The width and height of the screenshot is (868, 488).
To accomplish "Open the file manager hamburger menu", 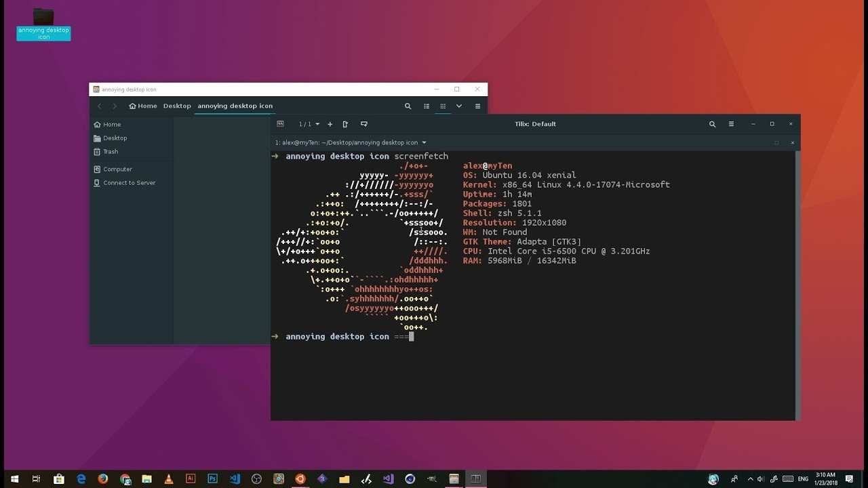I will tap(477, 106).
